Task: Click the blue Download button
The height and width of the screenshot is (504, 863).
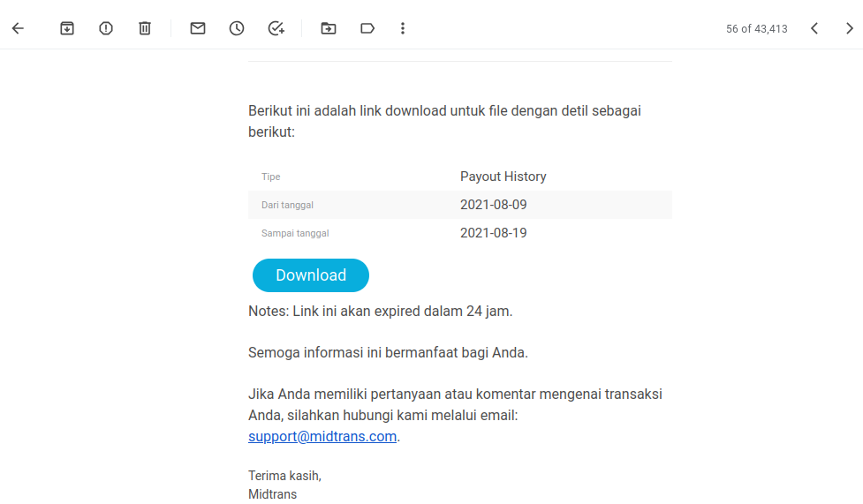Action: pos(311,275)
